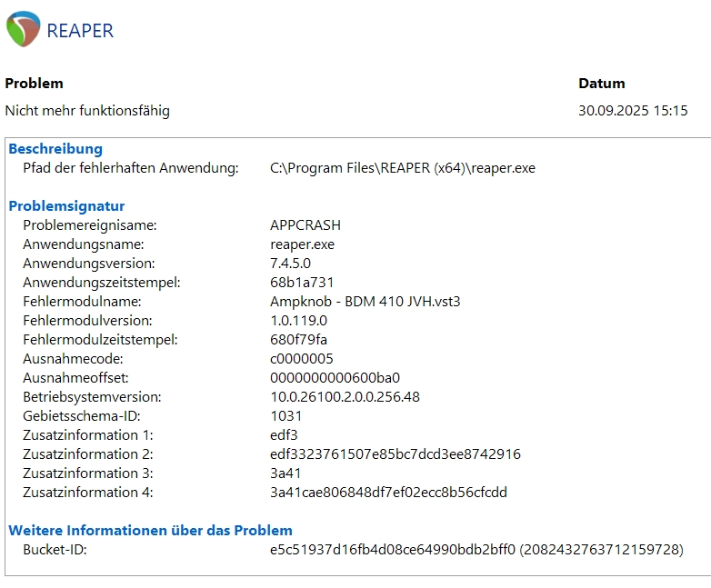711x588 pixels.
Task: Select 'Ampknob - BDM 410 JVH.vst3' module name
Action: [365, 302]
